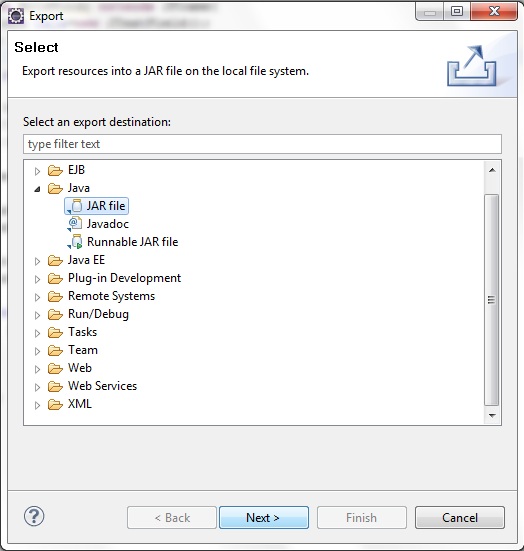Focus the type filter text field
The height and width of the screenshot is (551, 524).
coord(262,144)
